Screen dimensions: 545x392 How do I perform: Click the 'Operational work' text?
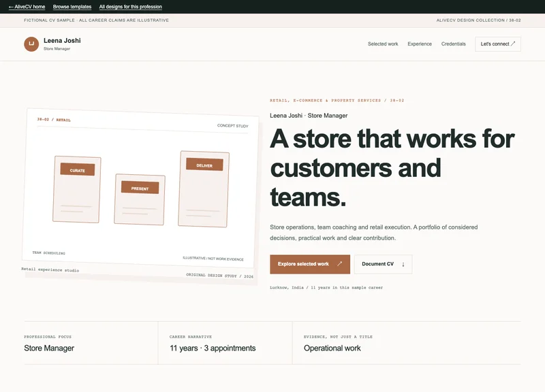click(x=332, y=348)
